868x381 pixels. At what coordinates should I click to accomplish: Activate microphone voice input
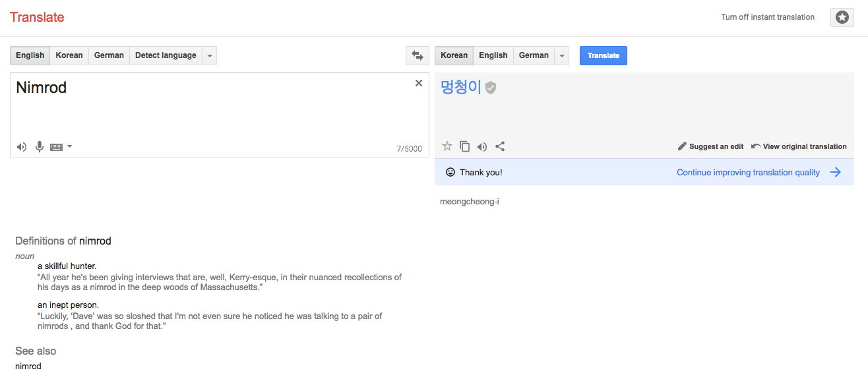(x=40, y=147)
